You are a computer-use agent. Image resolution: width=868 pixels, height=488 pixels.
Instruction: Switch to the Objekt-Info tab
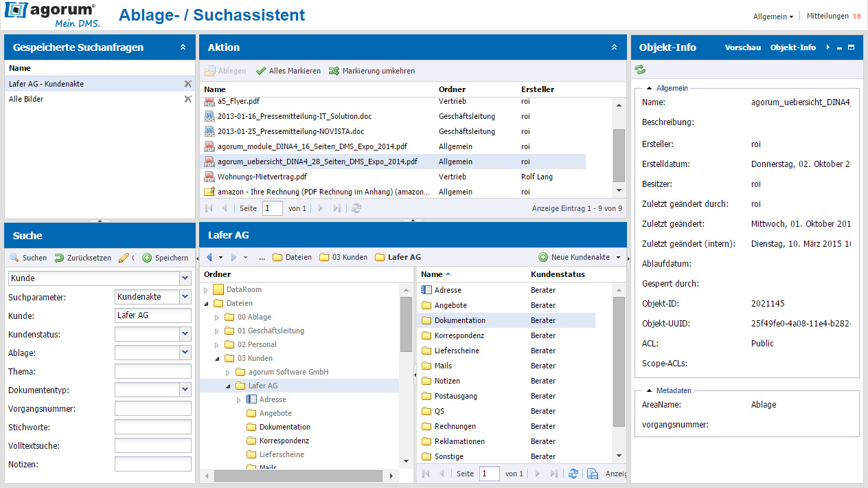tap(793, 47)
